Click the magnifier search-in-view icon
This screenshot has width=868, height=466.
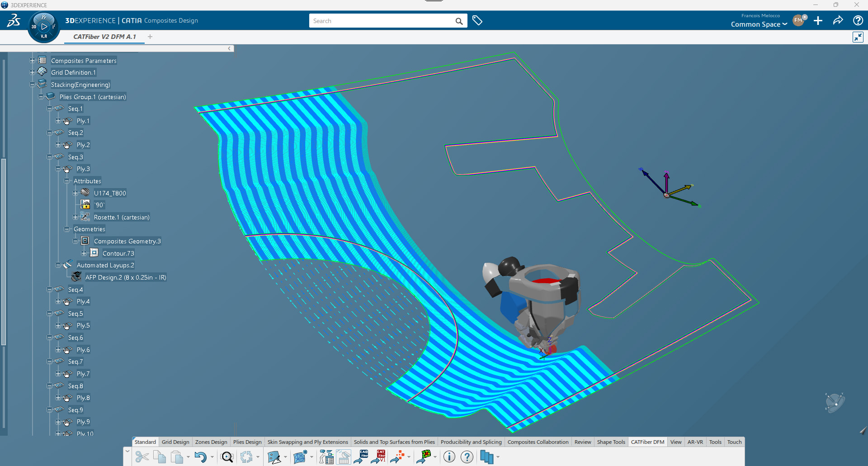(x=227, y=457)
